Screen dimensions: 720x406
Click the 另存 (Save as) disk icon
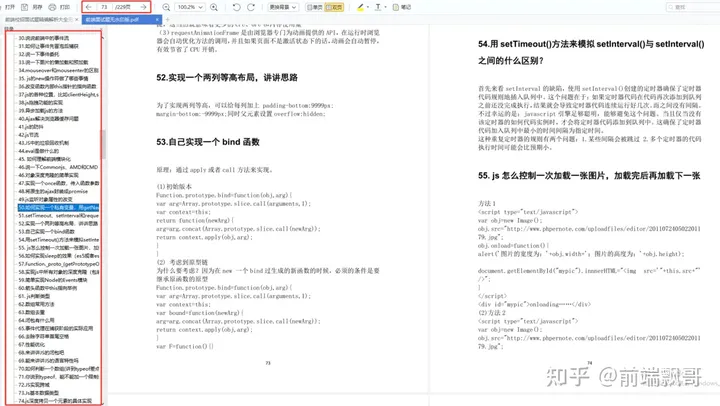click(x=25, y=7)
